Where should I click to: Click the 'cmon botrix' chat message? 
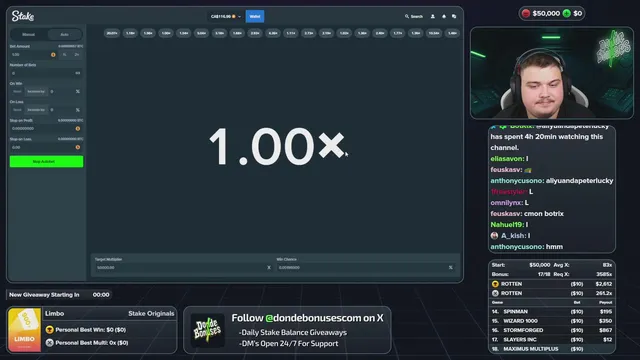(544, 214)
